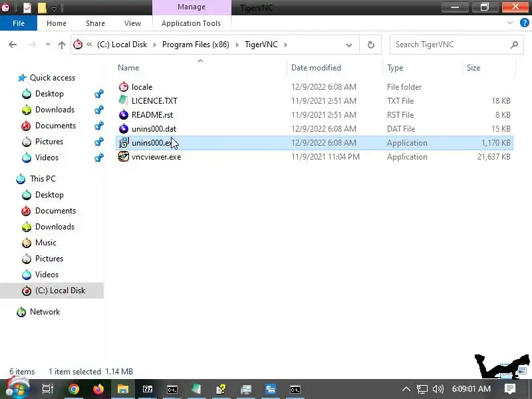Select the vncviewer.exe application icon
The image size is (532, 399).
(x=124, y=156)
